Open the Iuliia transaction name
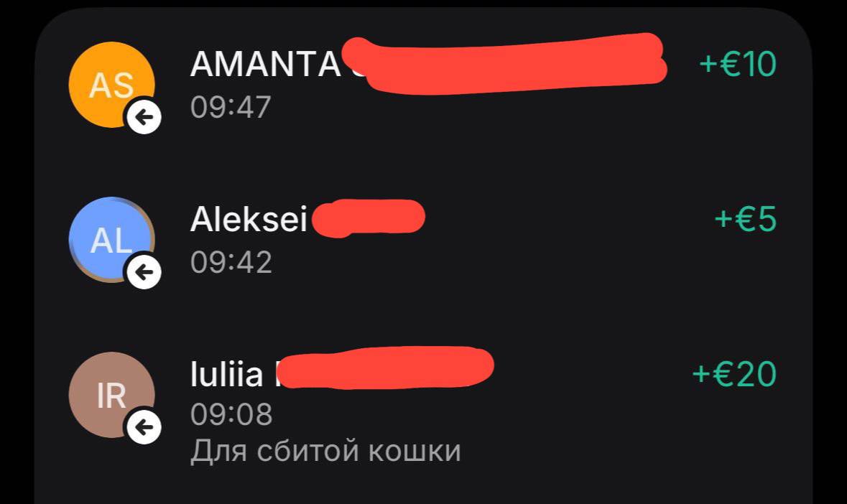The image size is (847, 504). pyautogui.click(x=227, y=375)
